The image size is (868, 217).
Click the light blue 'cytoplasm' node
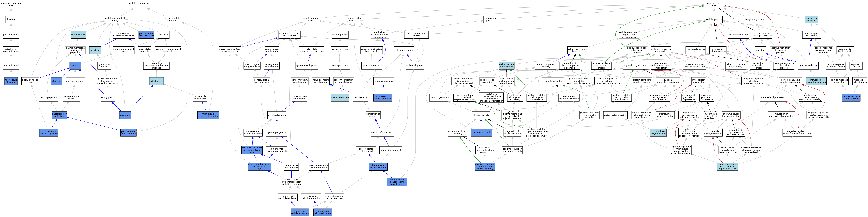tap(95, 50)
